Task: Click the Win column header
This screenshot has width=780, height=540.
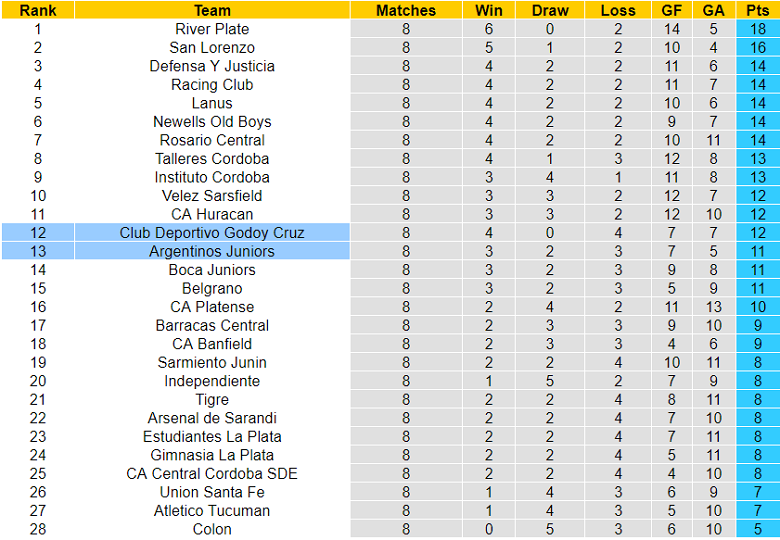Action: pyautogui.click(x=489, y=10)
